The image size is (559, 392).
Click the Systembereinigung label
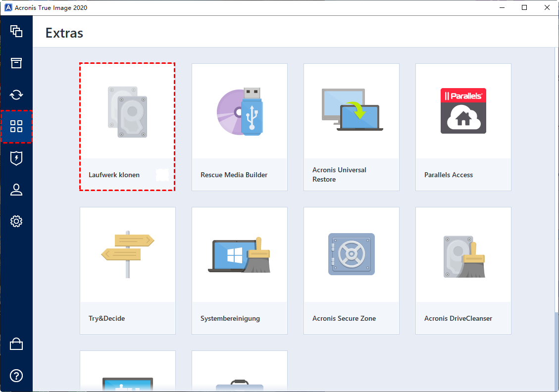[x=230, y=319]
